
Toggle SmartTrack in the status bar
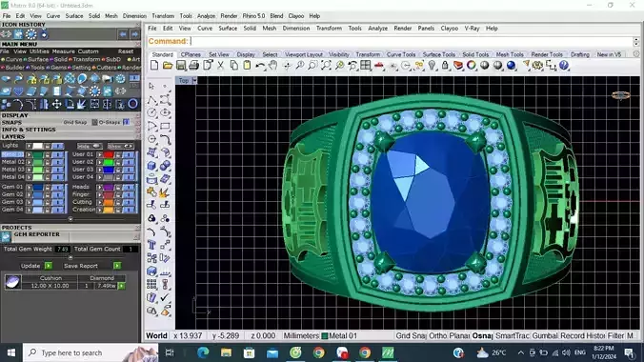(512, 335)
